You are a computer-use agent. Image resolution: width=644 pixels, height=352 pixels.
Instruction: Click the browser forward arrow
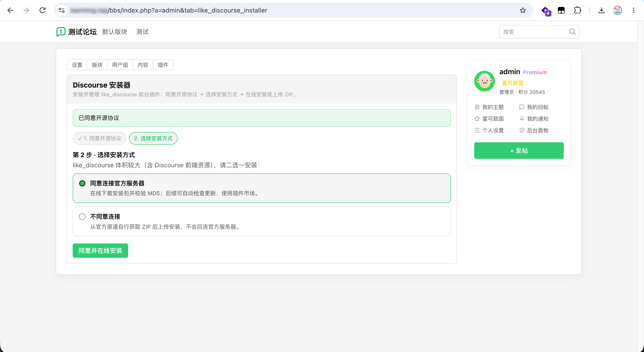click(x=26, y=10)
